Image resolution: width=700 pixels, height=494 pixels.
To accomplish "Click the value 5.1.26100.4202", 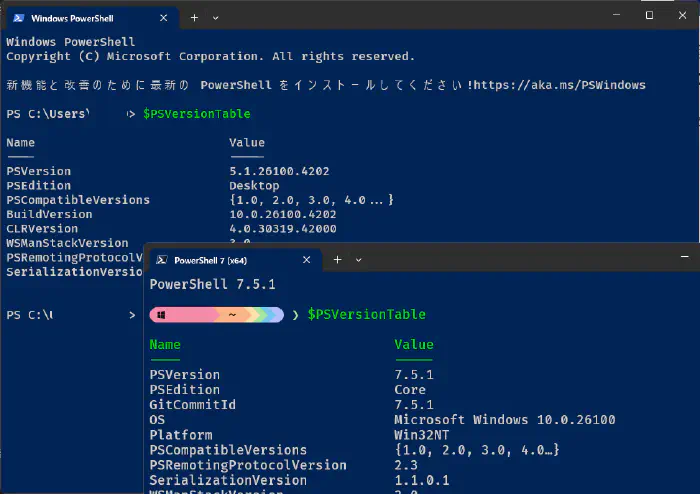I will (279, 171).
